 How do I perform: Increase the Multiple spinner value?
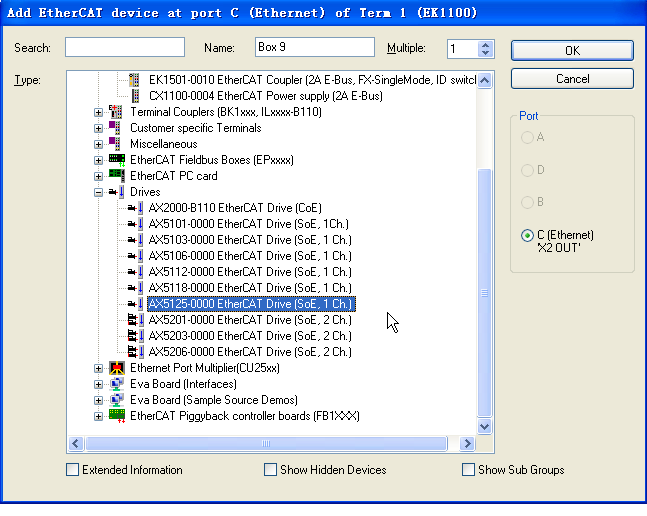486,45
